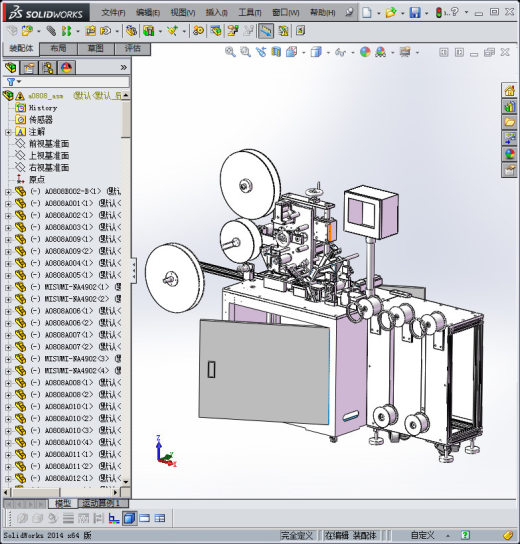520x544 pixels.
Task: Click the Insert Components toolbar icon
Action: click(27, 31)
